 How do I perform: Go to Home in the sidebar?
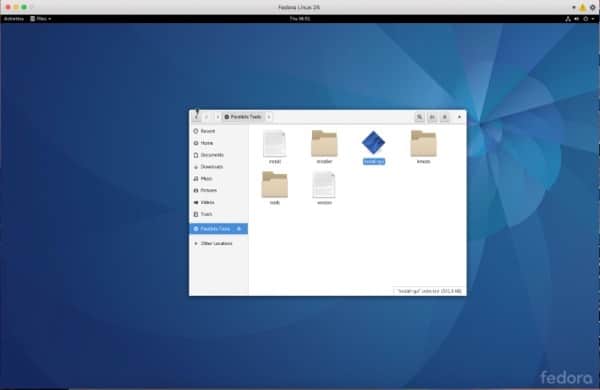[x=218, y=143]
